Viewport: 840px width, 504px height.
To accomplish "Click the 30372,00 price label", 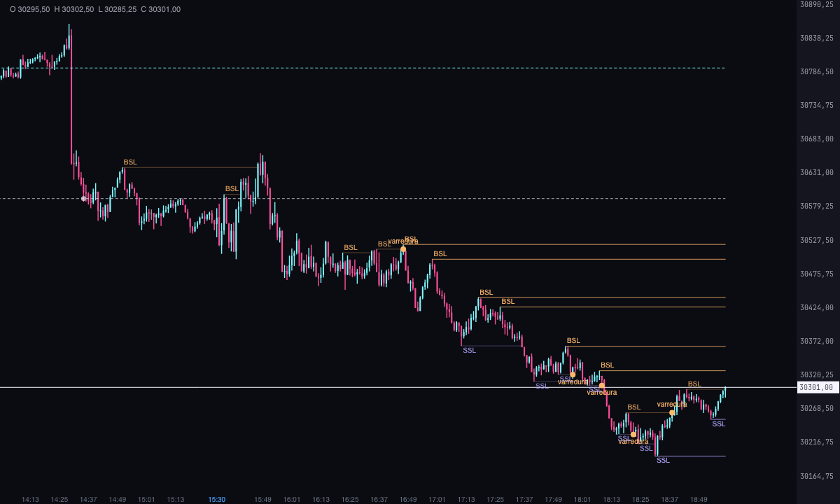I will 816,341.
